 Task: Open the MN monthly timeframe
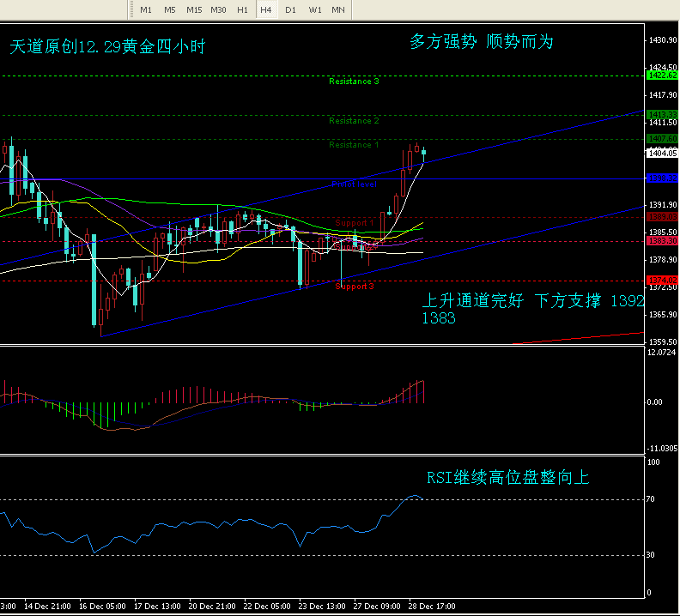[339, 9]
